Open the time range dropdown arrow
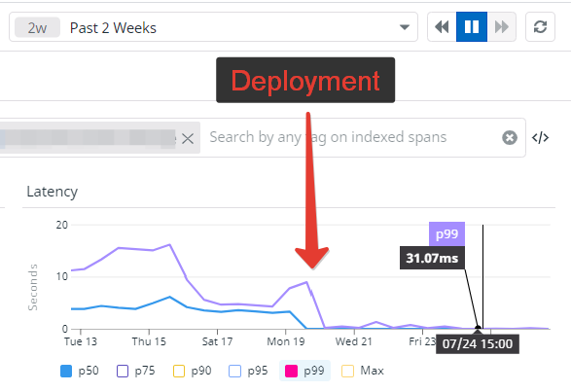 pos(405,27)
